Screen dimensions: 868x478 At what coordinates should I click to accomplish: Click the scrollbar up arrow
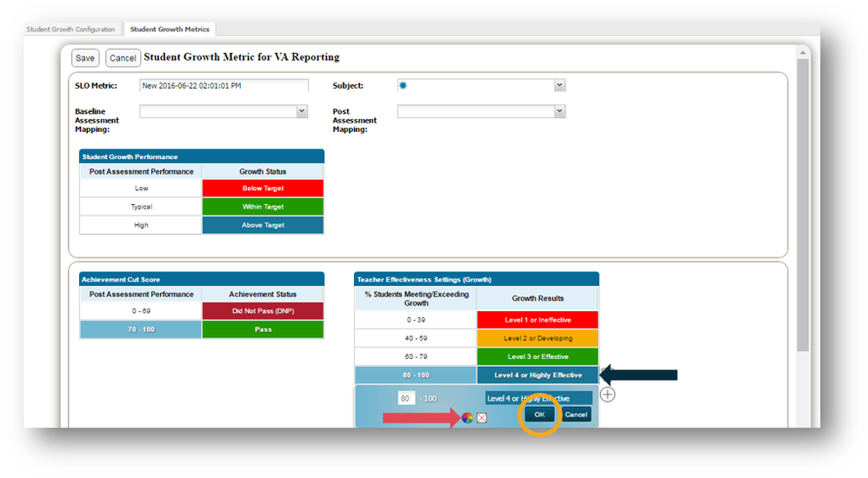tap(803, 52)
